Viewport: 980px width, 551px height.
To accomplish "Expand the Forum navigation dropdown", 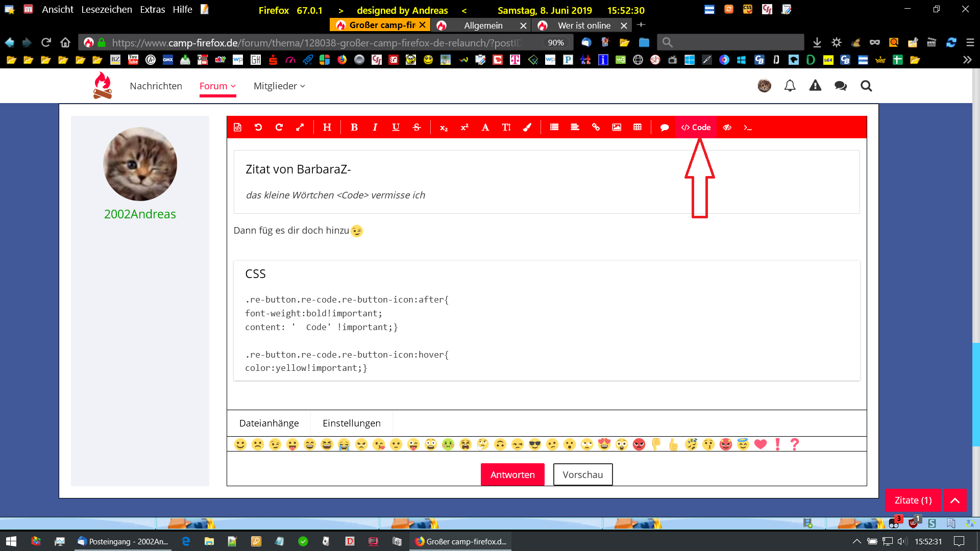I will [217, 86].
